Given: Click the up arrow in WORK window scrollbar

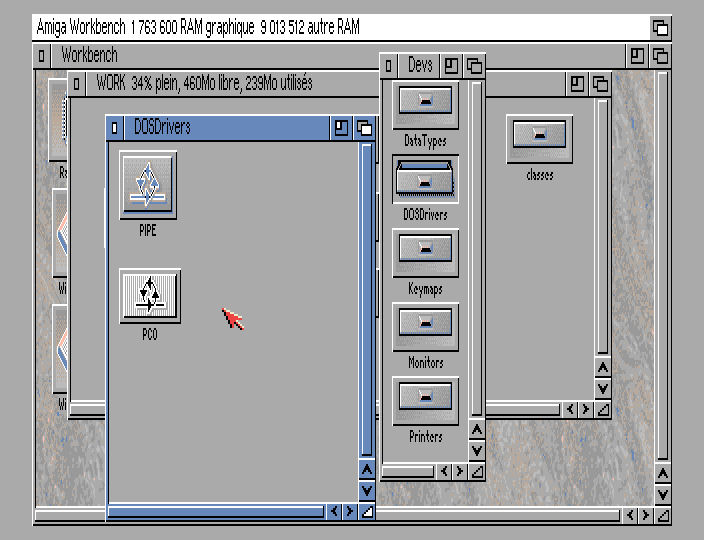Looking at the screenshot, I should pyautogui.click(x=603, y=368).
